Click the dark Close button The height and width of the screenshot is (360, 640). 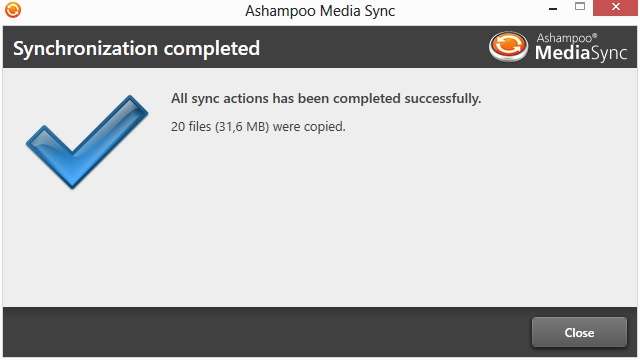point(579,332)
